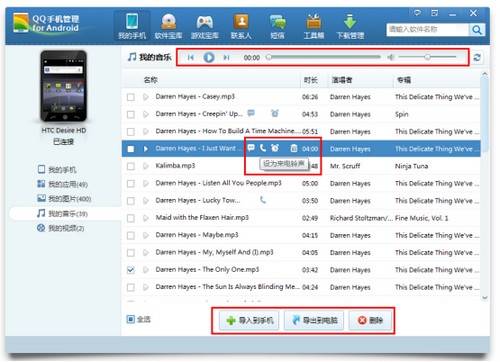Open download manager with green arrow icon
This screenshot has width=500, height=362.
coord(350,26)
